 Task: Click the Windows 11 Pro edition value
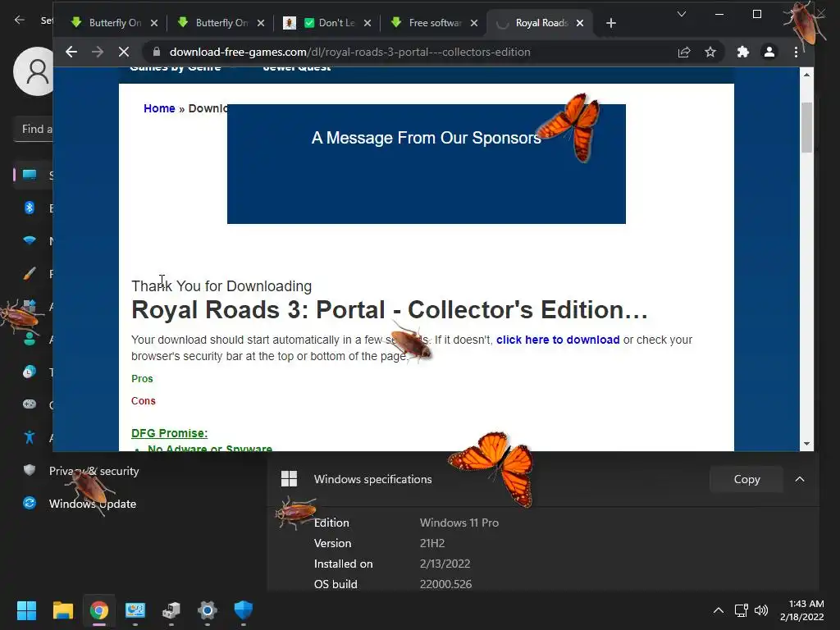point(459,523)
